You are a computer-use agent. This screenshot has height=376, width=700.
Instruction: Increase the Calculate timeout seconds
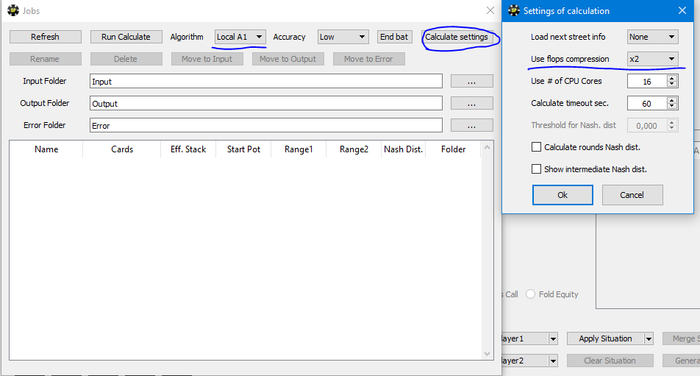(x=672, y=100)
